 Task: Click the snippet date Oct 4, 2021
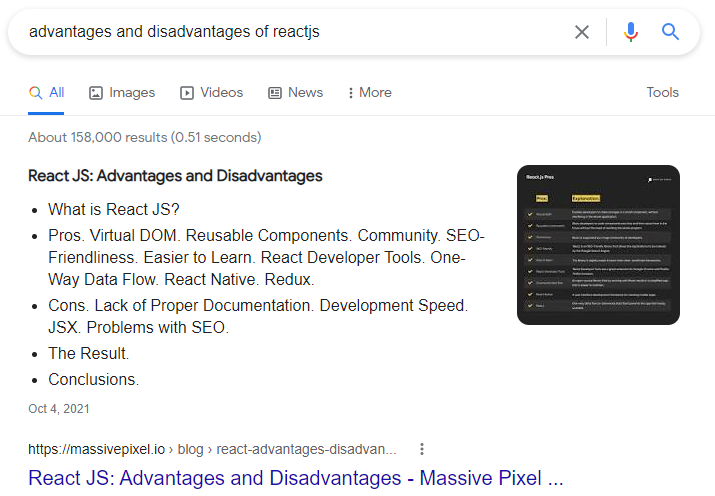[x=59, y=409]
